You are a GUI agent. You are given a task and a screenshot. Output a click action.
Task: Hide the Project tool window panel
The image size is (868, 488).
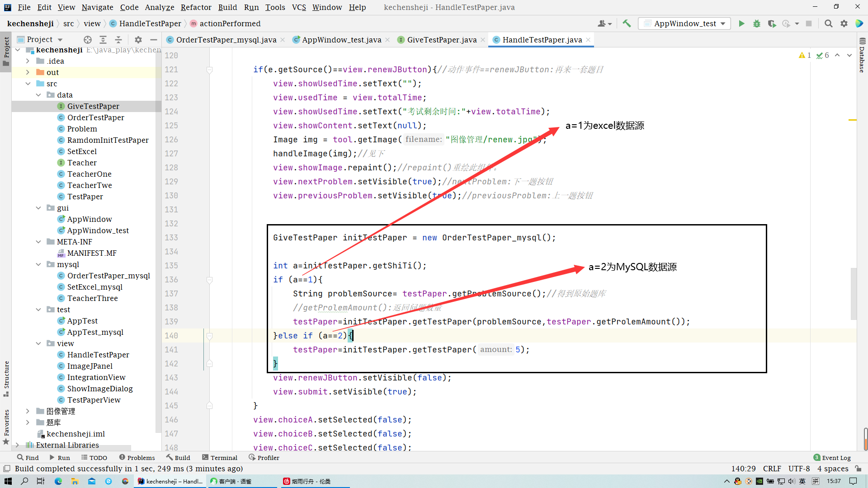click(x=154, y=40)
